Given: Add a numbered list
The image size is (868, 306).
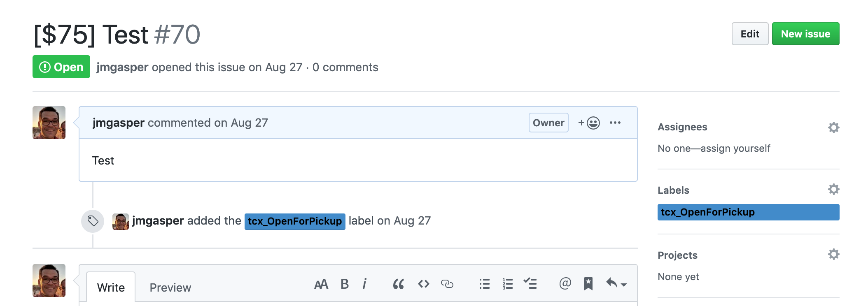Looking at the screenshot, I should pos(508,284).
